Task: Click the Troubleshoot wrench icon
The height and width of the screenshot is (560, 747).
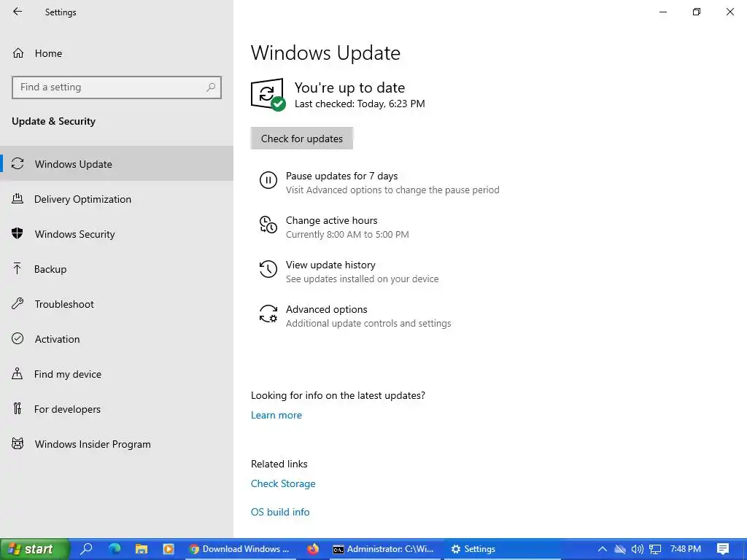Action: [x=18, y=303]
